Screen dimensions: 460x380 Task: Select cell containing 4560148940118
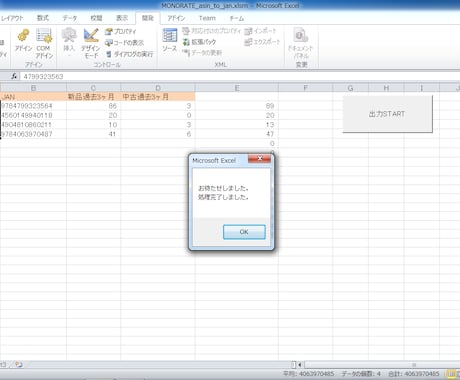33,115
